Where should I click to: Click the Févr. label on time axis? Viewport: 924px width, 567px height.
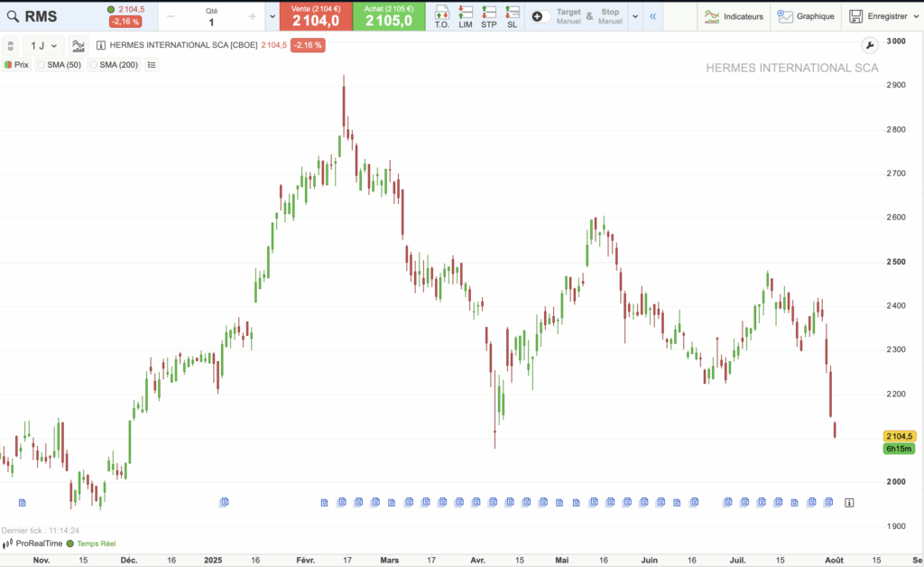click(305, 560)
